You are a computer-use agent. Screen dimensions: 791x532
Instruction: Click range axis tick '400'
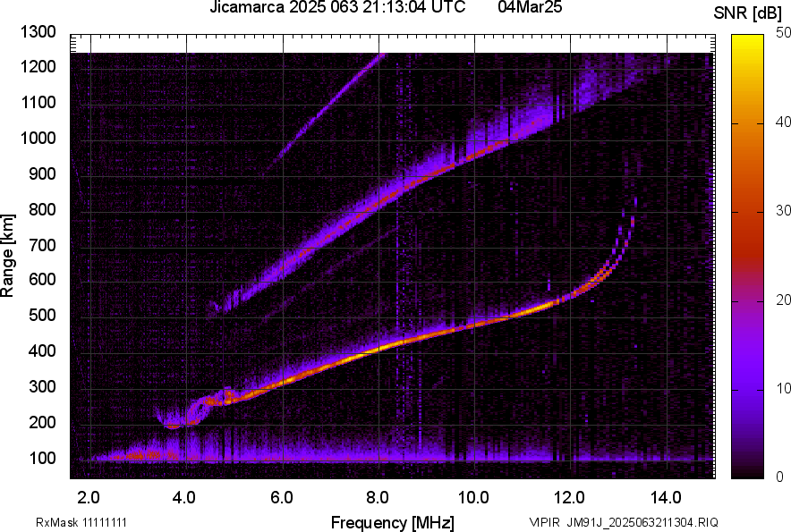42,351
